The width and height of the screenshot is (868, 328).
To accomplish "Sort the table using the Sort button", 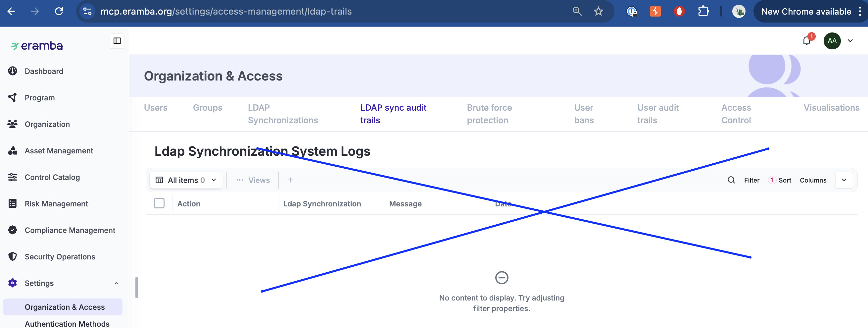I will (784, 180).
